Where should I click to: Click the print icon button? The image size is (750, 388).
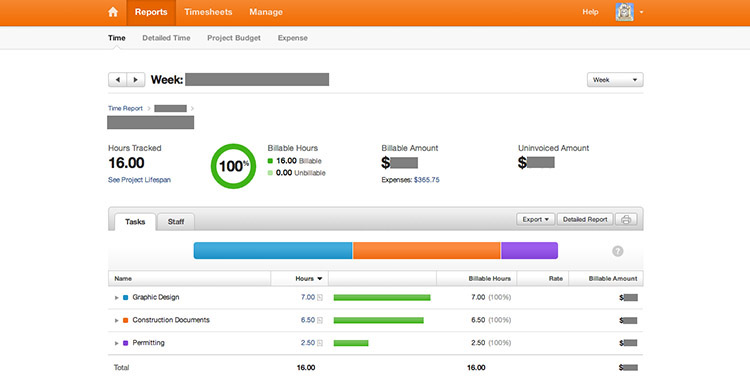[626, 220]
